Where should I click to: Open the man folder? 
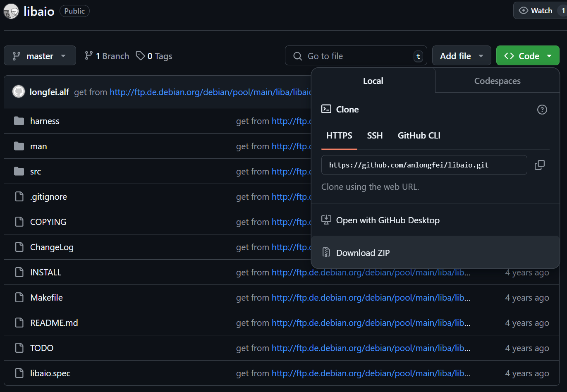coord(38,146)
